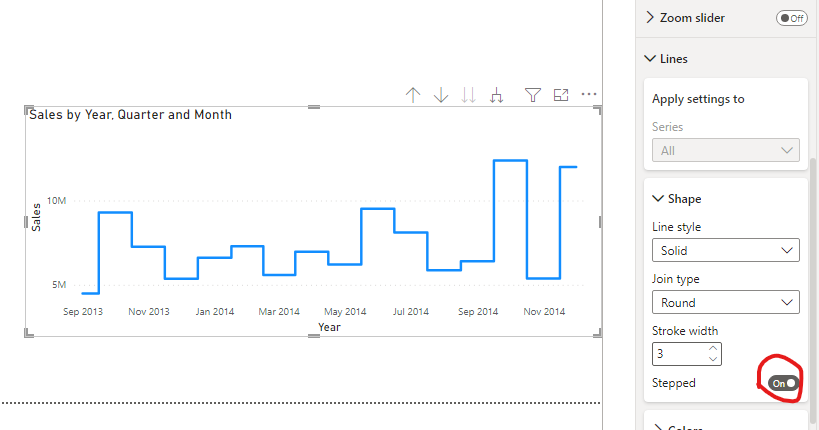This screenshot has width=819, height=430.
Task: Click the Sep 2014 axis label
Action: (x=478, y=311)
